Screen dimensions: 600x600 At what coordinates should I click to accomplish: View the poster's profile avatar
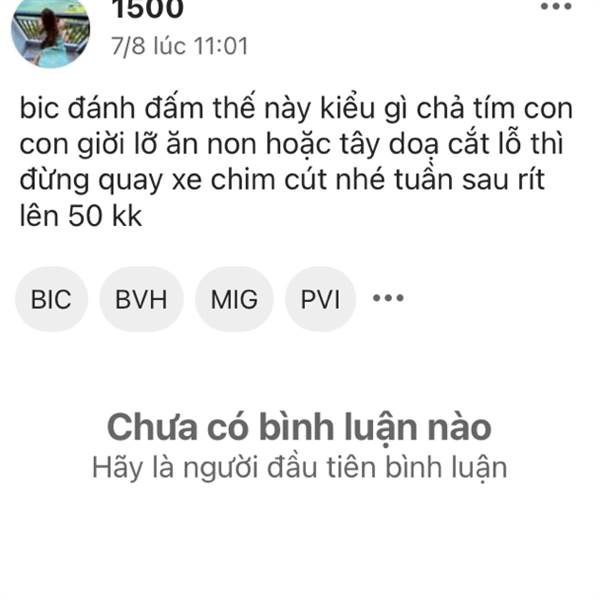(50, 31)
